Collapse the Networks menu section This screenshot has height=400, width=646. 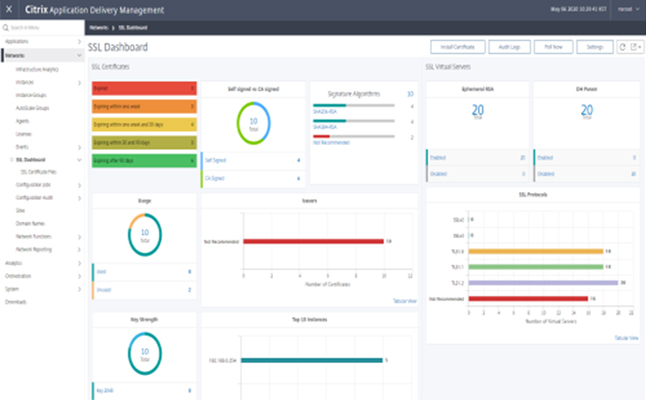click(x=80, y=56)
